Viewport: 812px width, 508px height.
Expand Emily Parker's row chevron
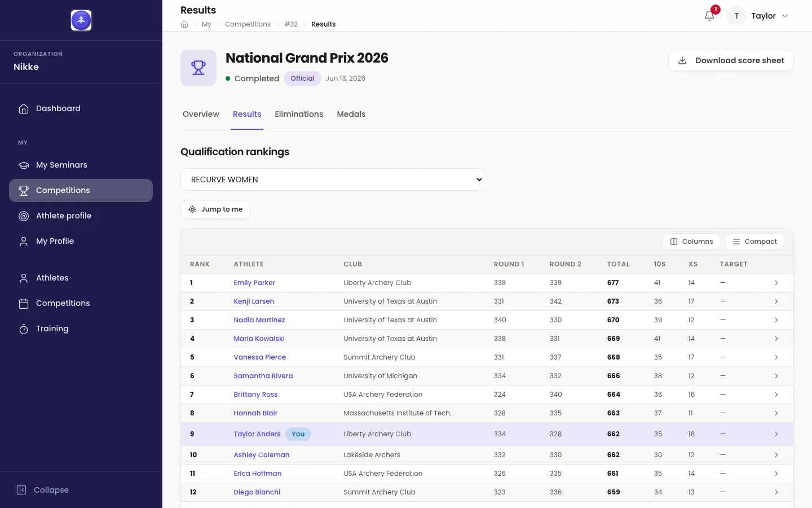tap(776, 283)
